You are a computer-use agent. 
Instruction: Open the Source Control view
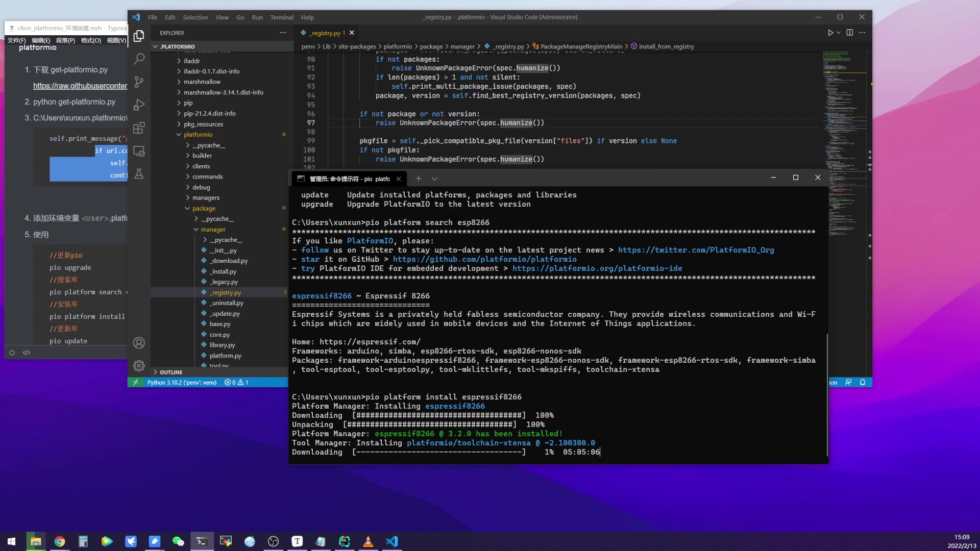point(139,82)
